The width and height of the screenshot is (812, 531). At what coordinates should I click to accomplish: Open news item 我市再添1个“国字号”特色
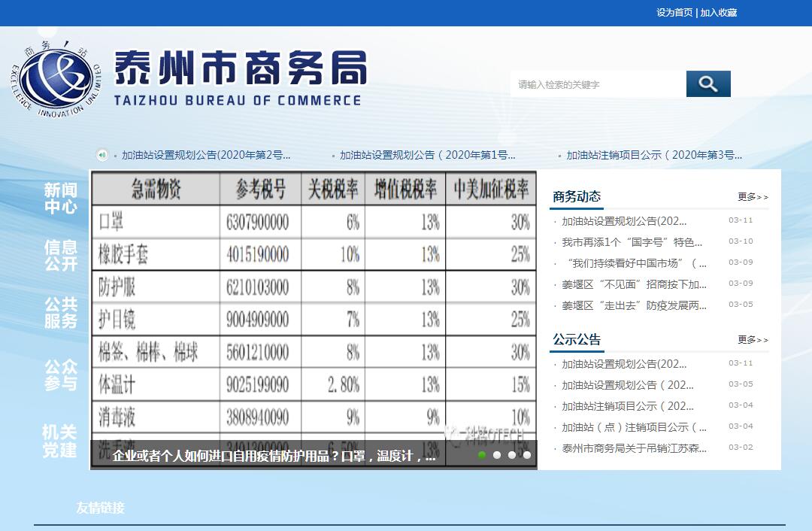pyautogui.click(x=632, y=242)
